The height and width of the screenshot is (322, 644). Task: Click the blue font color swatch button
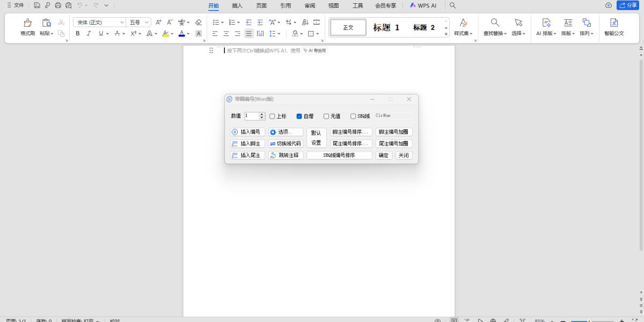(181, 33)
